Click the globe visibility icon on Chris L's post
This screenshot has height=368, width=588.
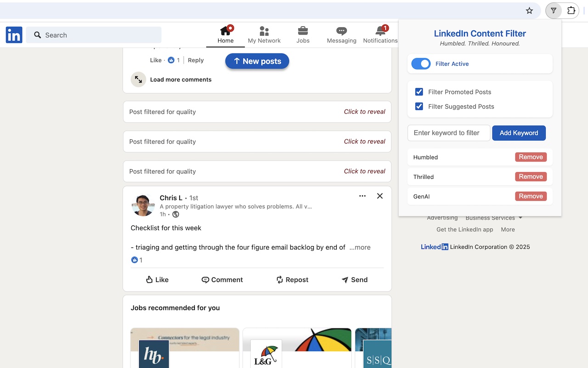[175, 214]
